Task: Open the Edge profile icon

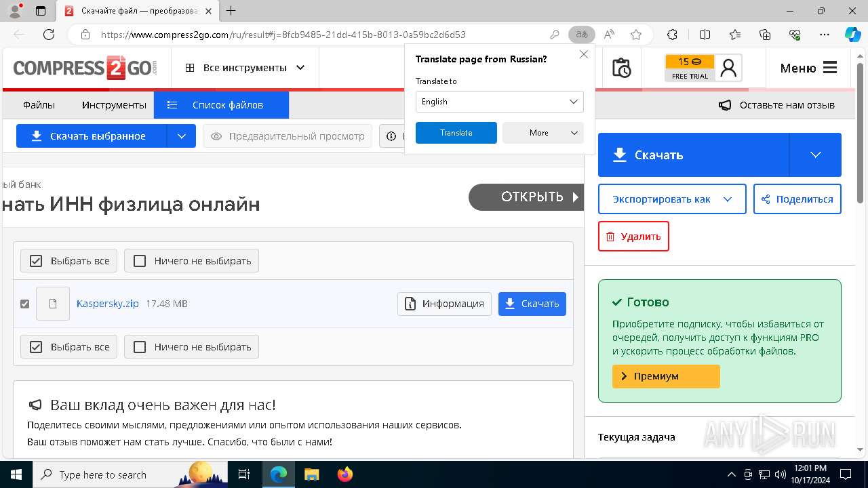Action: [14, 11]
